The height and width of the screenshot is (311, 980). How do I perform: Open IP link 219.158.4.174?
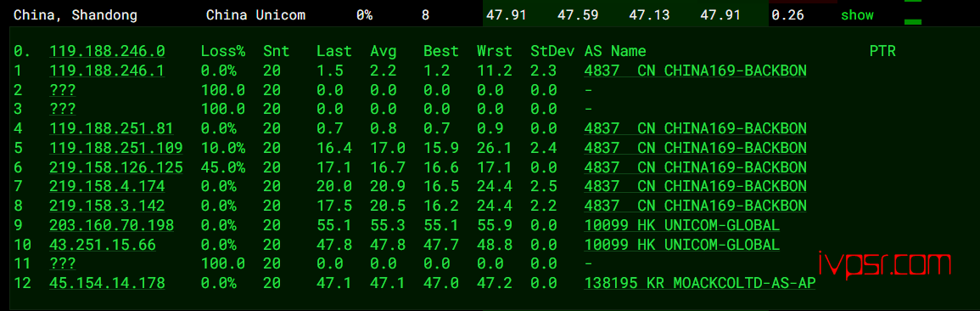tap(107, 186)
